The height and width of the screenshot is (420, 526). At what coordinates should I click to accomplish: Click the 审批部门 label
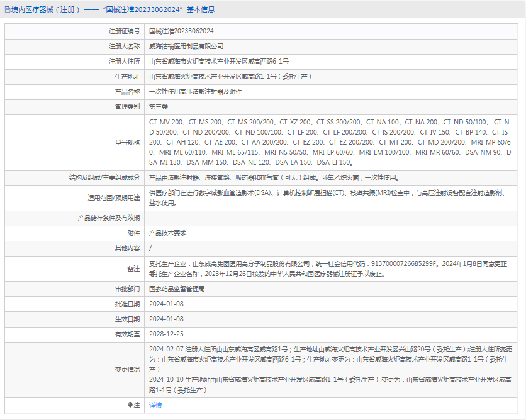[x=127, y=289]
